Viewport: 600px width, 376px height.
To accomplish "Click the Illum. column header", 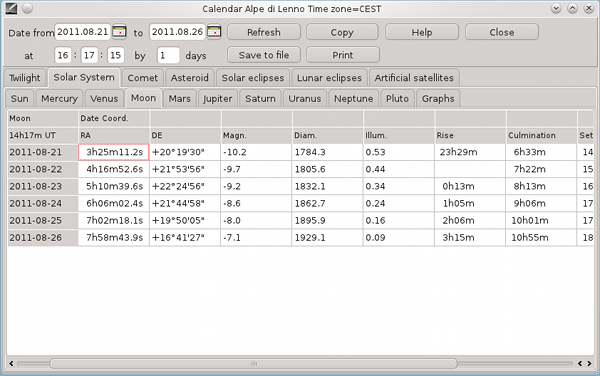I will 398,135.
